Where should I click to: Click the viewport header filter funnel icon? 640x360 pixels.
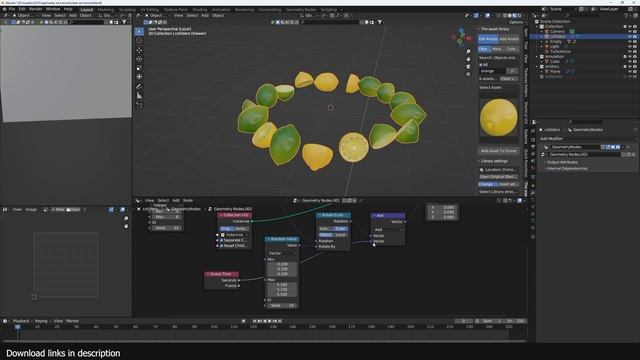pos(380,22)
